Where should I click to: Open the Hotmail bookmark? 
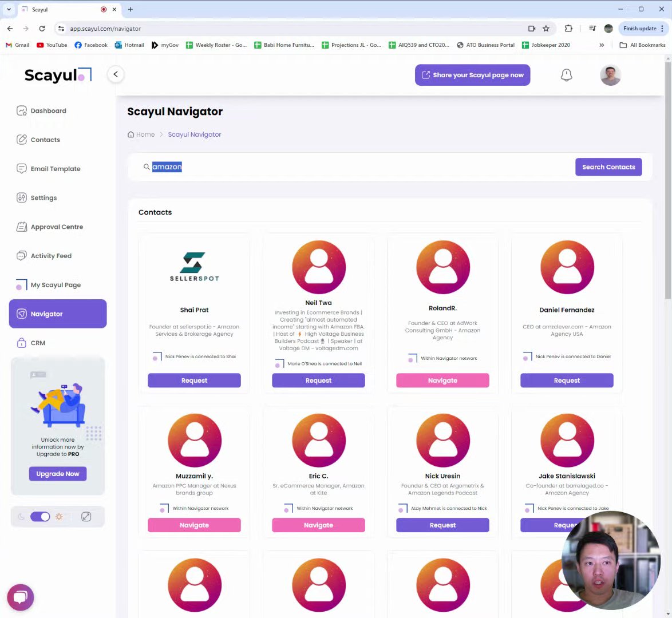[129, 45]
